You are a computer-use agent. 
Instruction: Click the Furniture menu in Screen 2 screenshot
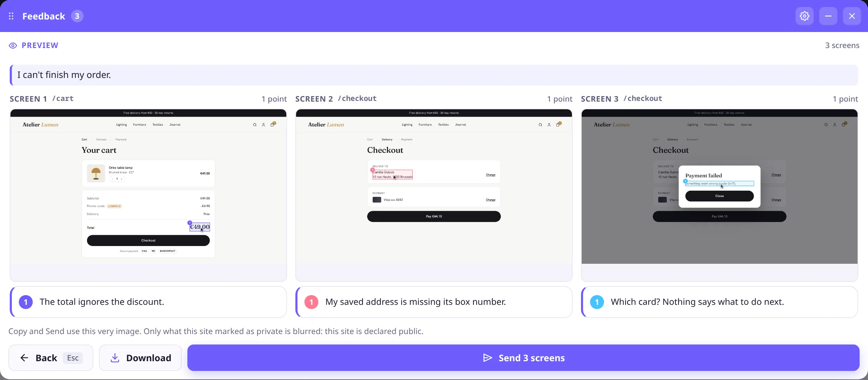(425, 125)
